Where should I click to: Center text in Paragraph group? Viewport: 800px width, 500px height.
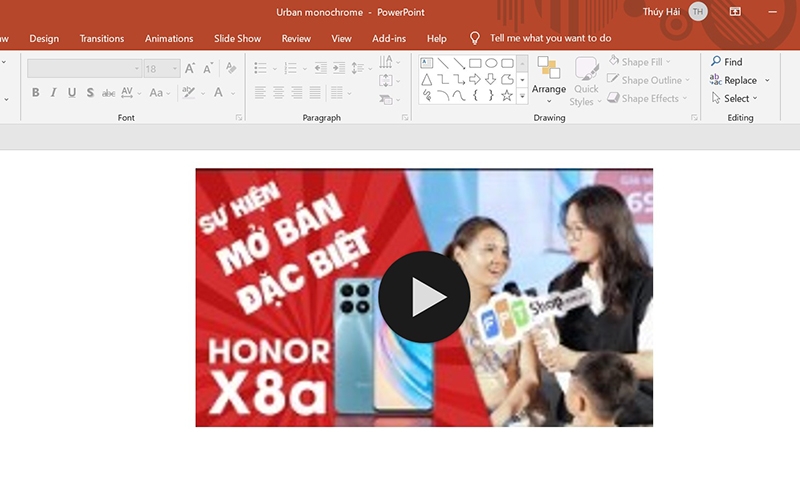point(278,93)
